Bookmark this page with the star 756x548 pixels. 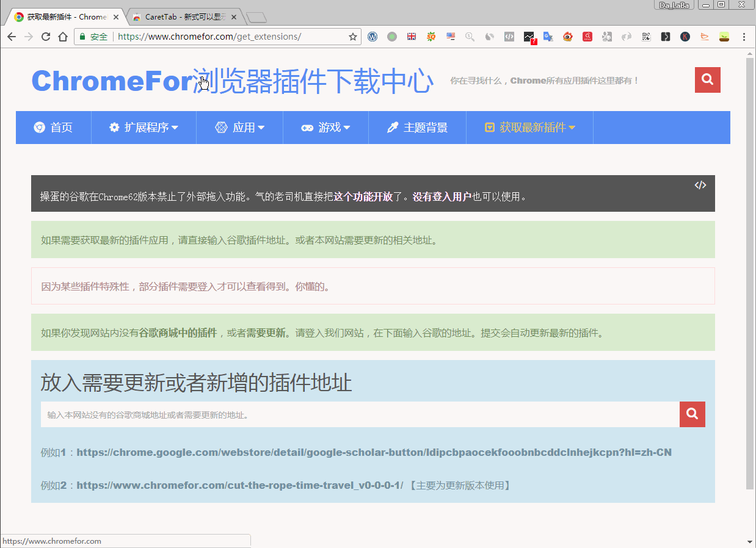point(352,37)
